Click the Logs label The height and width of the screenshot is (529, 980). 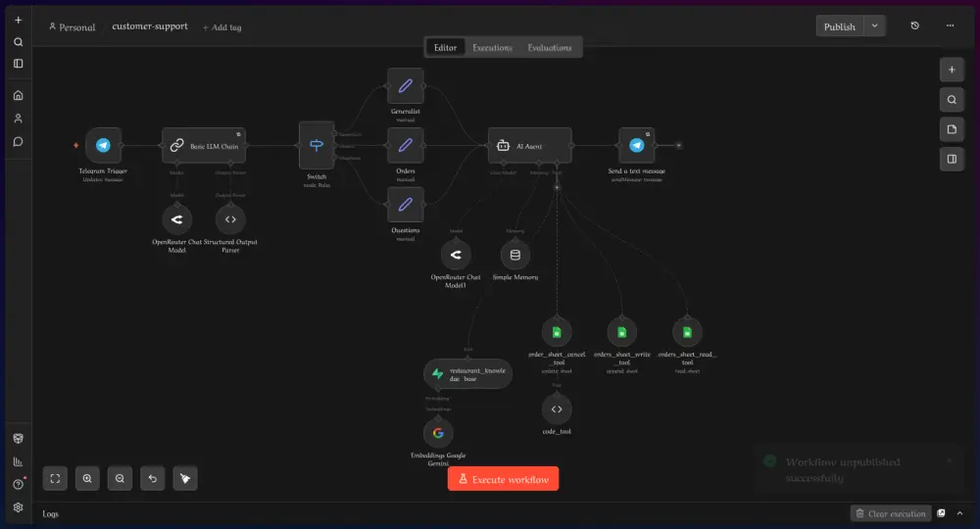(51, 514)
